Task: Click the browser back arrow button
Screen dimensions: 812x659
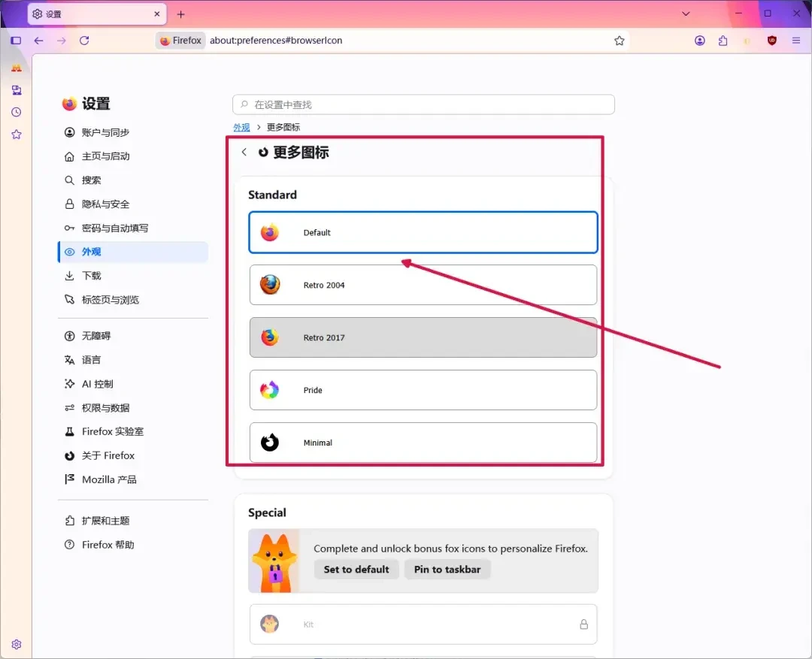Action: tap(38, 41)
